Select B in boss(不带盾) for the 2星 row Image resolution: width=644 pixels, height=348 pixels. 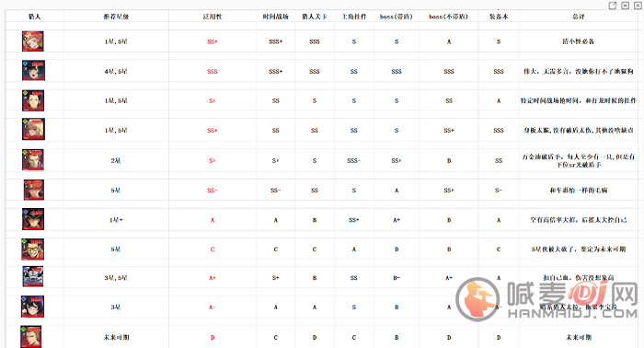click(449, 160)
